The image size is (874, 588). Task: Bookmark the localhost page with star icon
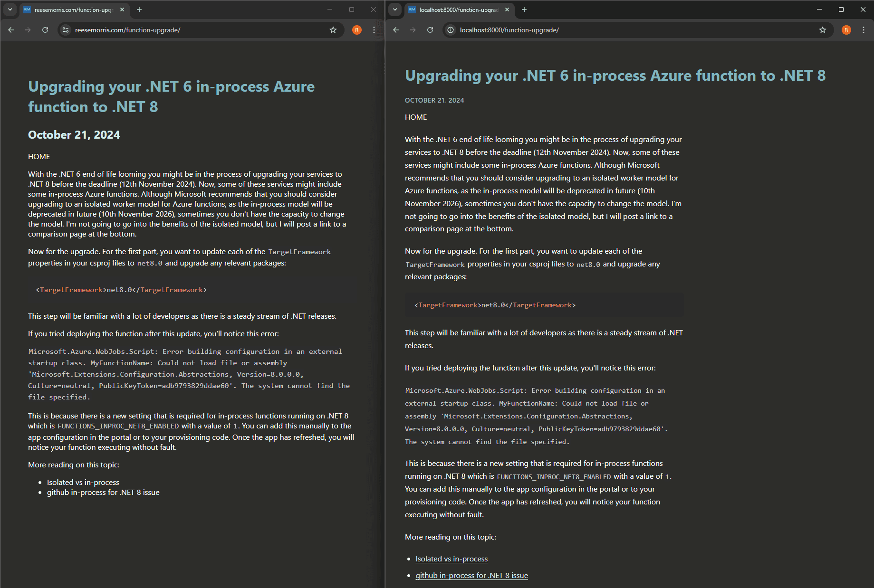pos(823,30)
